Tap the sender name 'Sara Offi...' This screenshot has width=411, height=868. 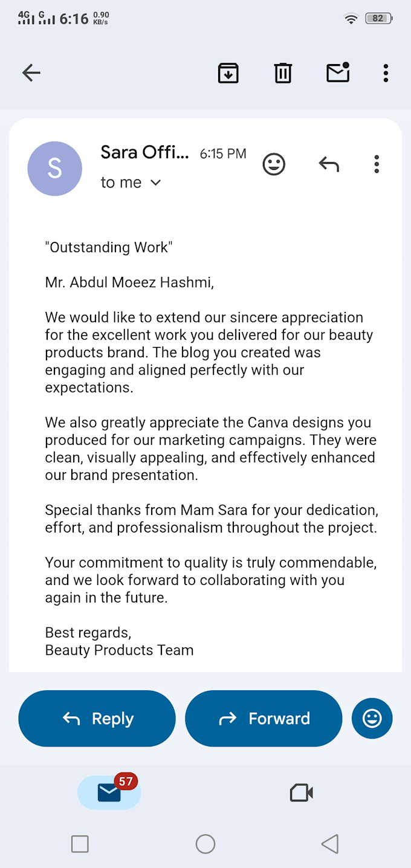tap(144, 152)
